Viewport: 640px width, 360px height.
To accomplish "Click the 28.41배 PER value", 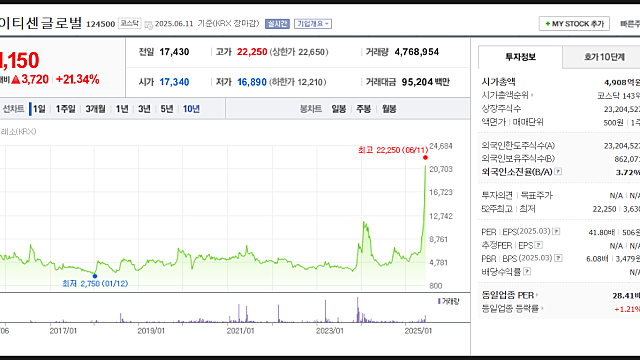I will point(626,296).
